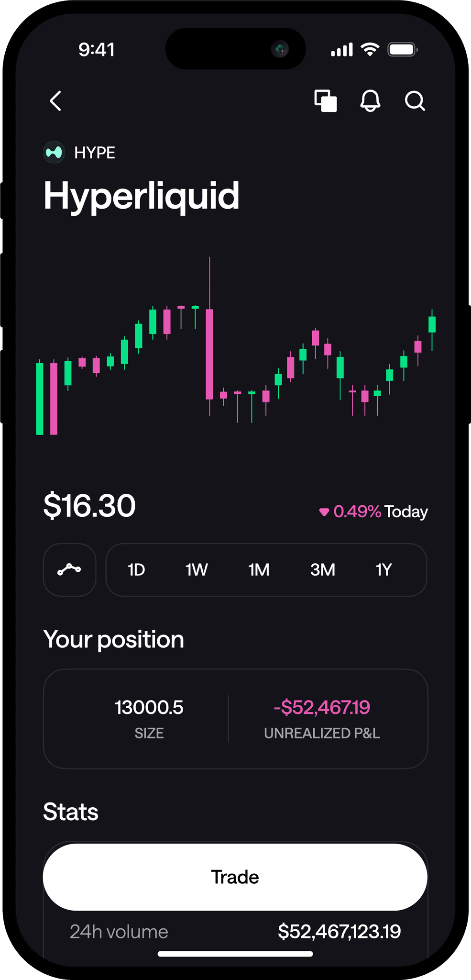Tap the battery status icon
The height and width of the screenshot is (980, 471).
coord(403,49)
